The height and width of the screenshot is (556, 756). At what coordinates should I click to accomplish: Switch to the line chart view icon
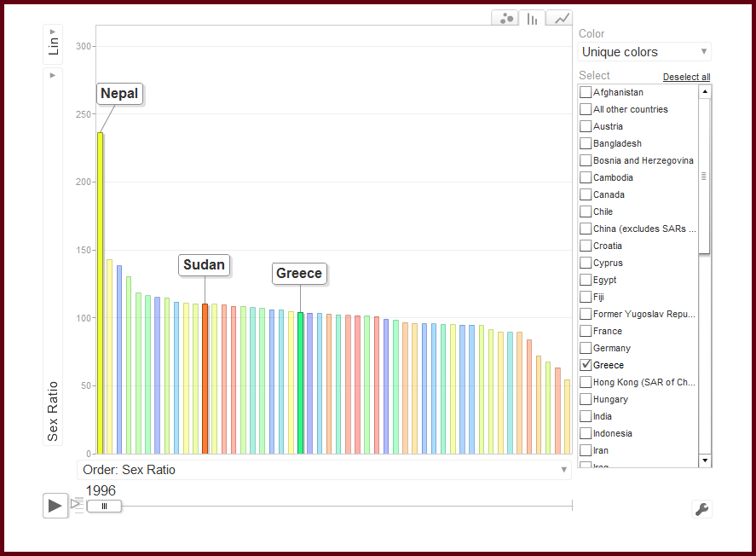click(559, 18)
